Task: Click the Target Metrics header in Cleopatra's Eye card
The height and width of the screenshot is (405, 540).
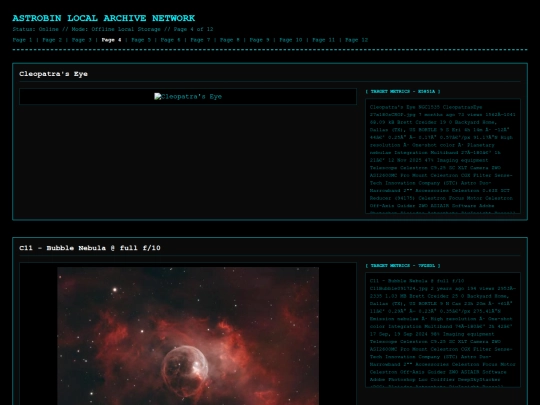Action: [x=403, y=92]
